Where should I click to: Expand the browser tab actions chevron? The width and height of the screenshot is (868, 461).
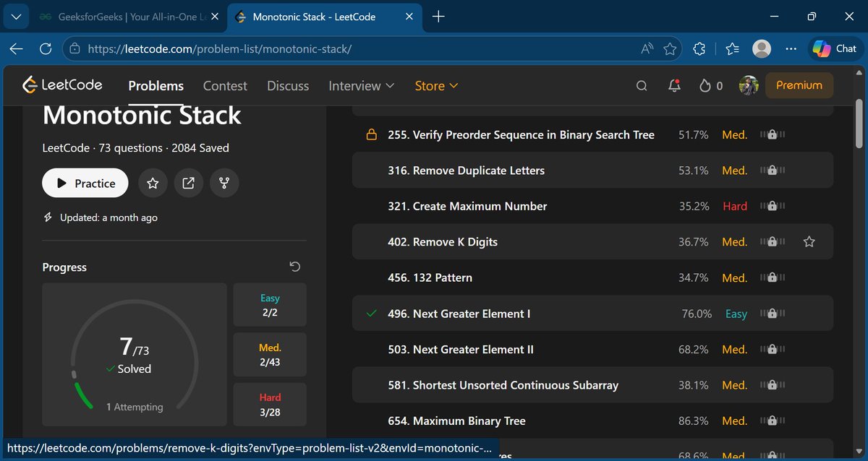15,16
